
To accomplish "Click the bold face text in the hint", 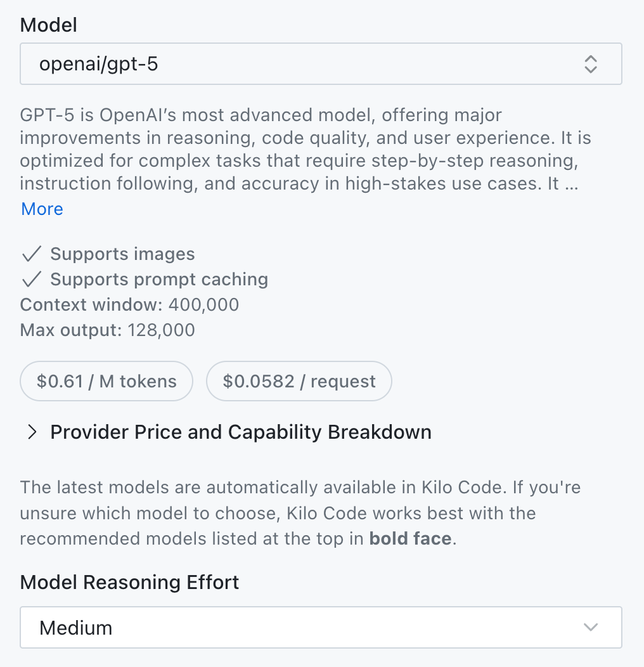I will tap(411, 539).
